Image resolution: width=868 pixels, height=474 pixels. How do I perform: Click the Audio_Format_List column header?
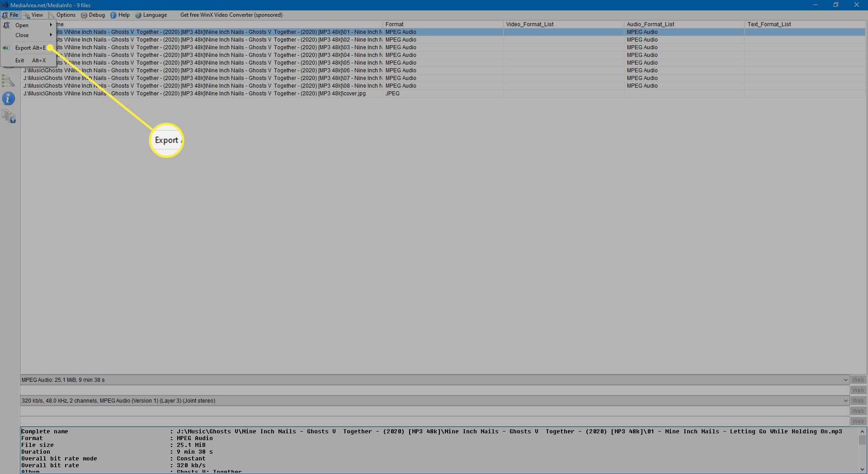(684, 24)
